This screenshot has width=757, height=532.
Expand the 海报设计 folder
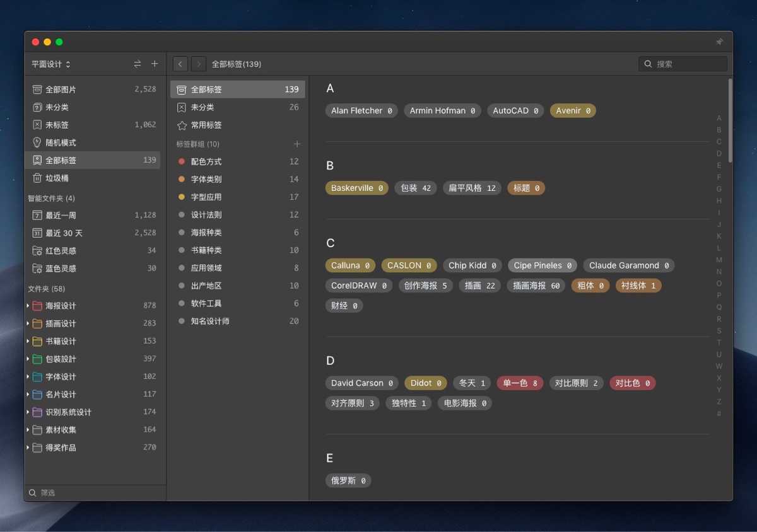tap(28, 306)
